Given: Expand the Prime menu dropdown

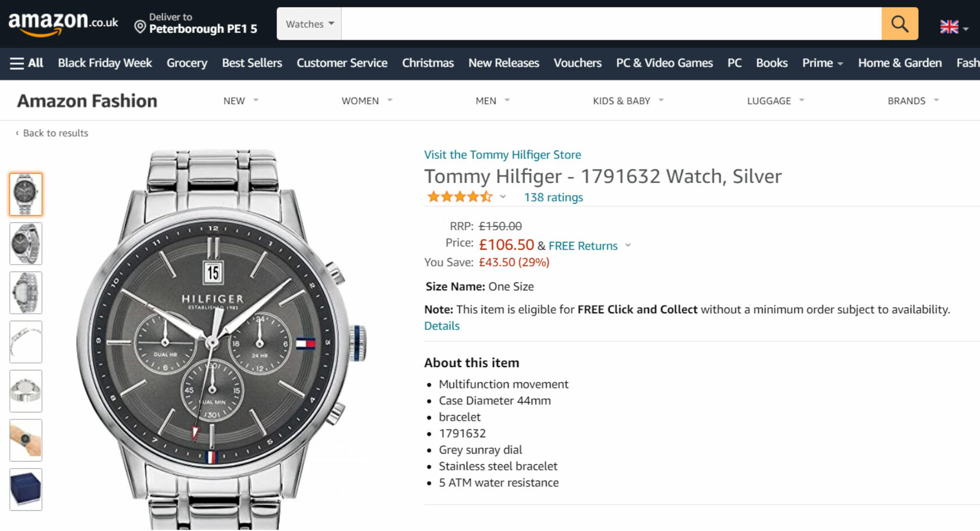Looking at the screenshot, I should click(822, 63).
